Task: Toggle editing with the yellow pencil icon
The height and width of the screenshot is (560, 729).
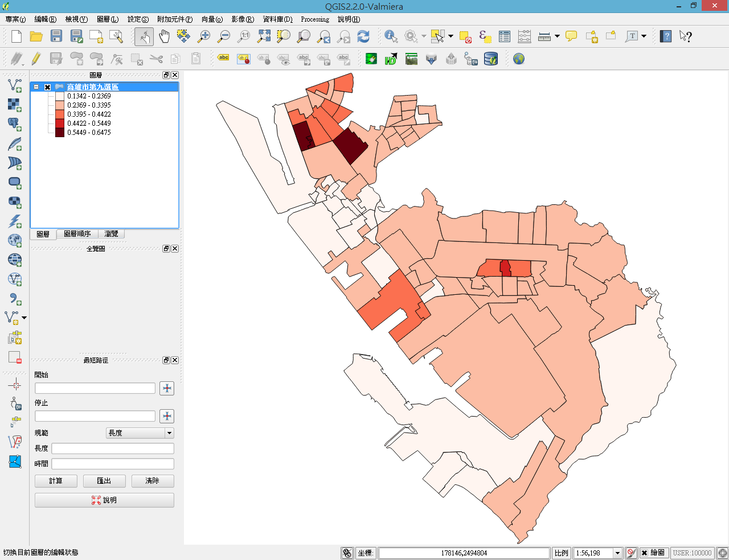Action: tap(36, 59)
